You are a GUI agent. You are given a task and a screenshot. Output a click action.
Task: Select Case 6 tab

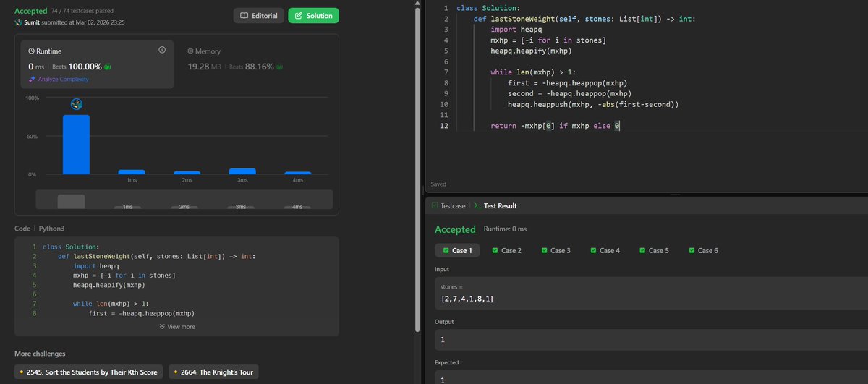[702, 250]
